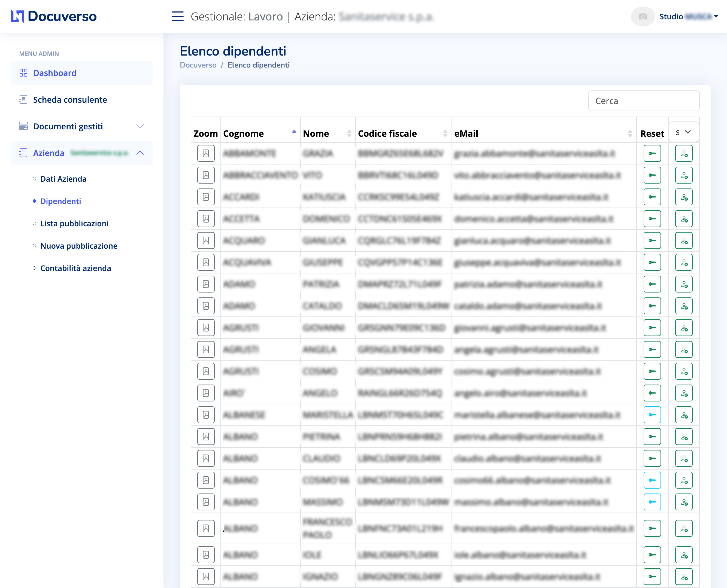Open the zoom PDF icon in first employee row
Viewport: 727px width, 588px height.
coord(206,153)
